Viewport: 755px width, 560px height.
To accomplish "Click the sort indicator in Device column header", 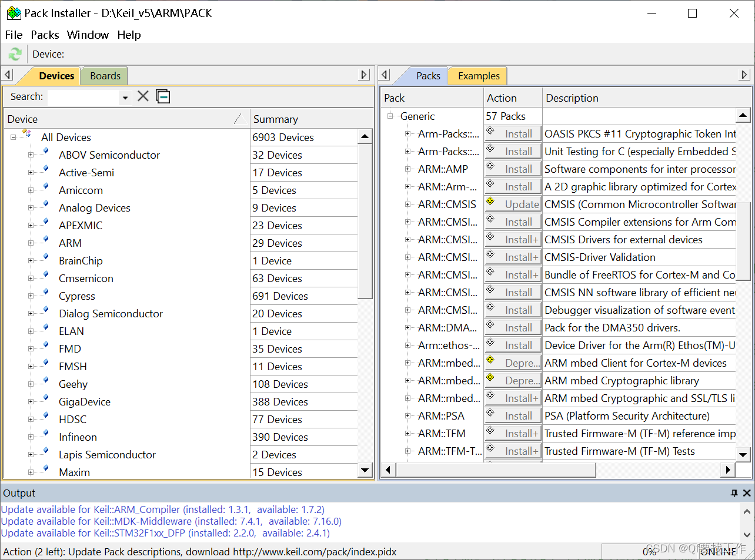I will pos(238,119).
